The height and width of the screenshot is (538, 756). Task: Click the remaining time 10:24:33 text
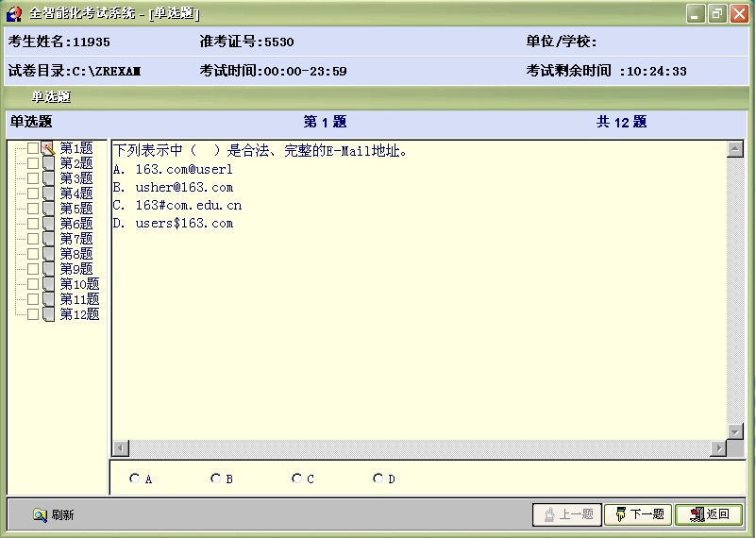(x=657, y=72)
